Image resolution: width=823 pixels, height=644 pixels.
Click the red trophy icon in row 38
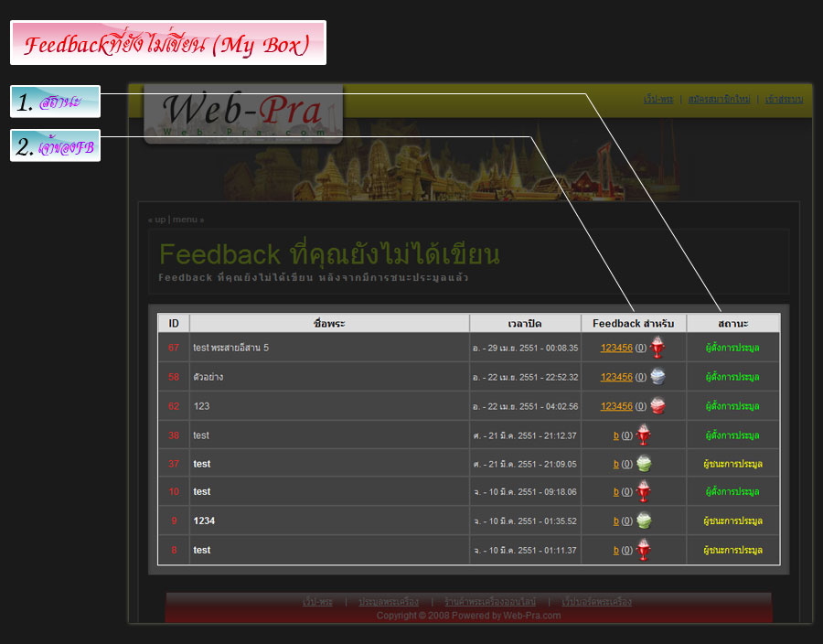pos(644,435)
